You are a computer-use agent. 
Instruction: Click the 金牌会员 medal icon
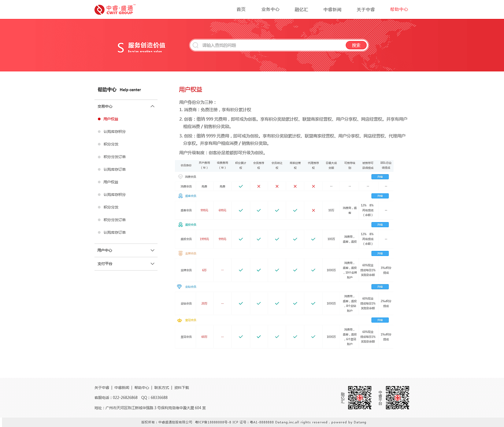pyautogui.click(x=180, y=253)
